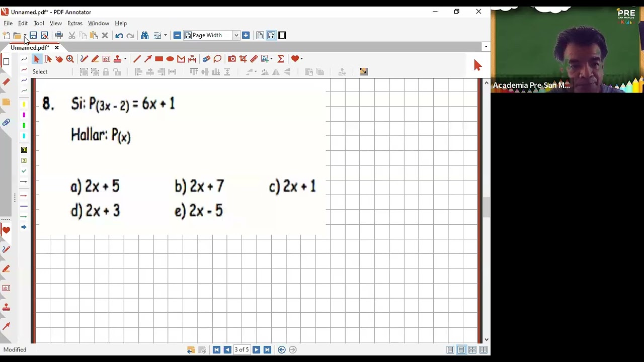Toggle fit page view in toolbar
This screenshot has height=362, width=644.
[x=260, y=35]
